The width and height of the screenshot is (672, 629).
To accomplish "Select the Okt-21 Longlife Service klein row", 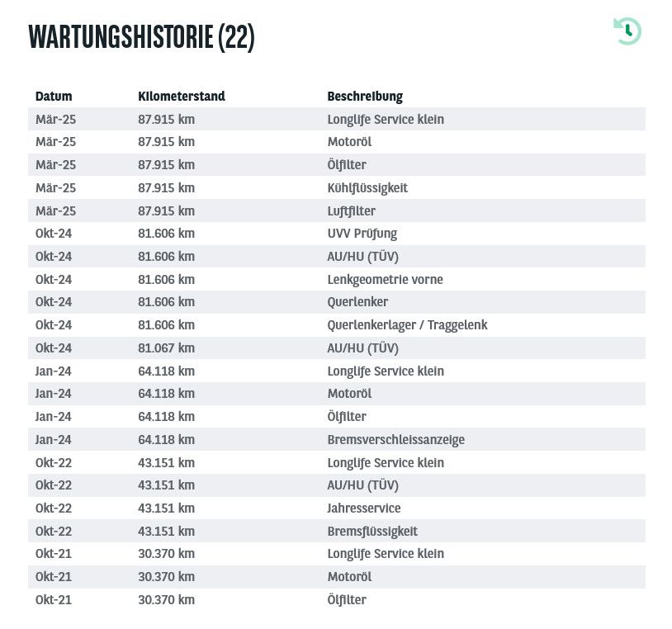I will (337, 554).
